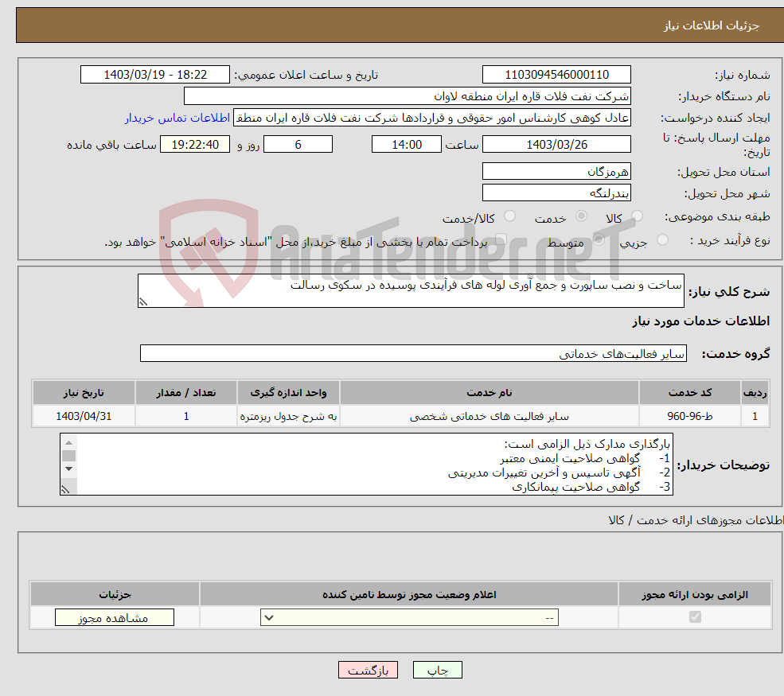The image size is (784, 696).
Task: Open اطلاعات تماس خریدار link
Action: (x=177, y=118)
